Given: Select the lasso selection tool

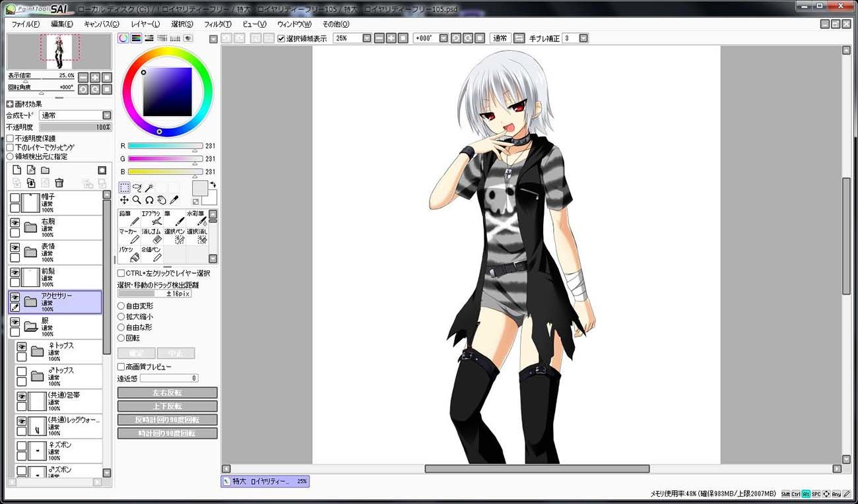Looking at the screenshot, I should [x=137, y=187].
